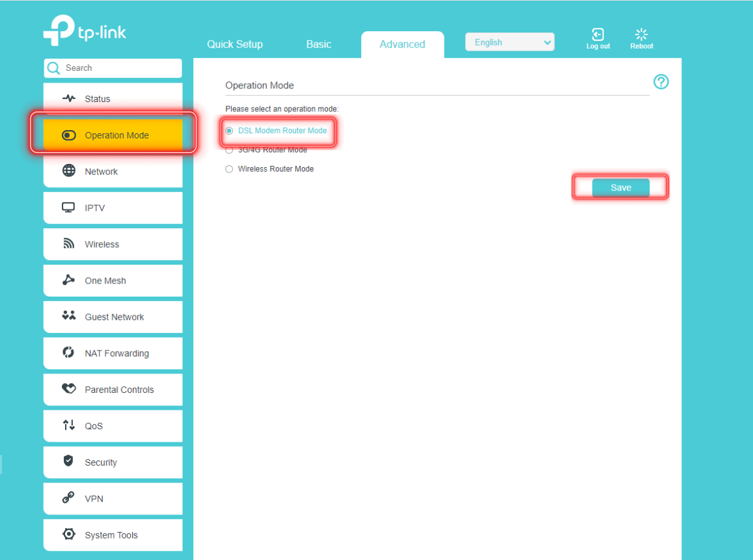This screenshot has width=753, height=560.
Task: Click the System Tools gear icon
Action: pos(69,533)
